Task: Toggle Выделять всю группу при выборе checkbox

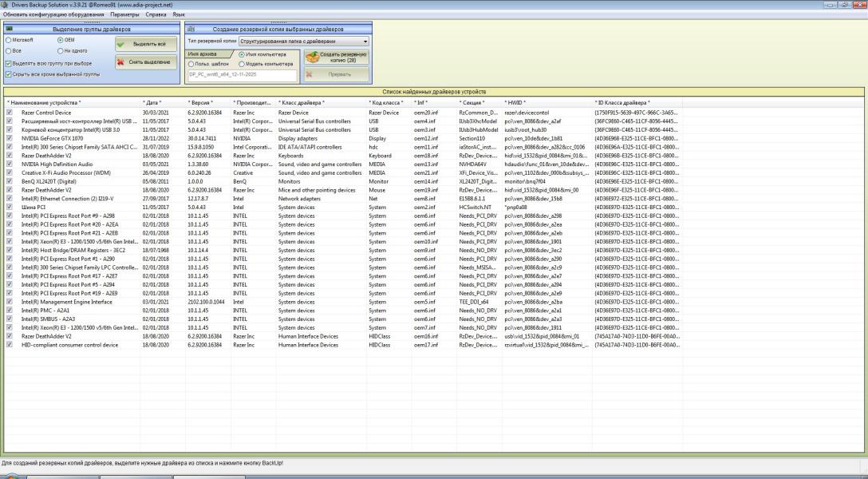Action: pos(8,63)
